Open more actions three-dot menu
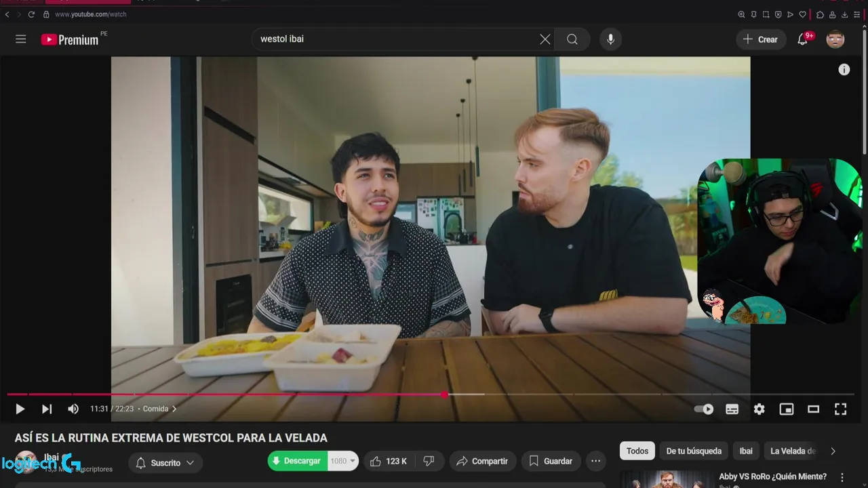868x488 pixels. point(596,461)
